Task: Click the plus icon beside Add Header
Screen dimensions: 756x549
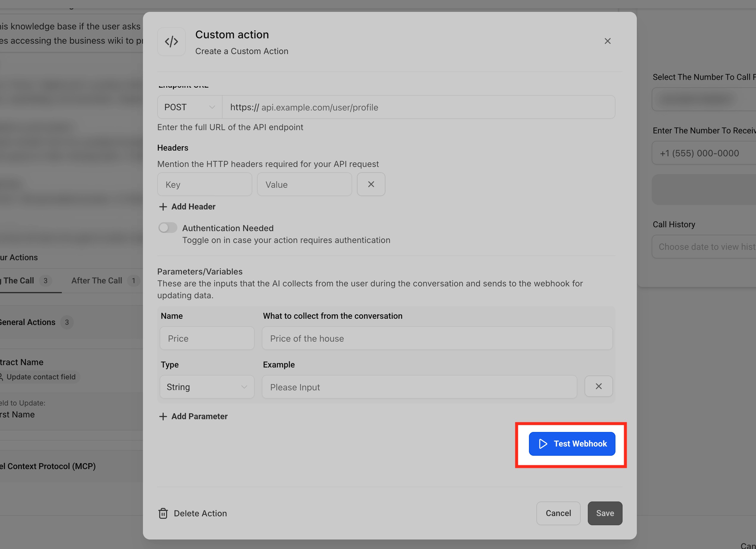Action: tap(163, 207)
